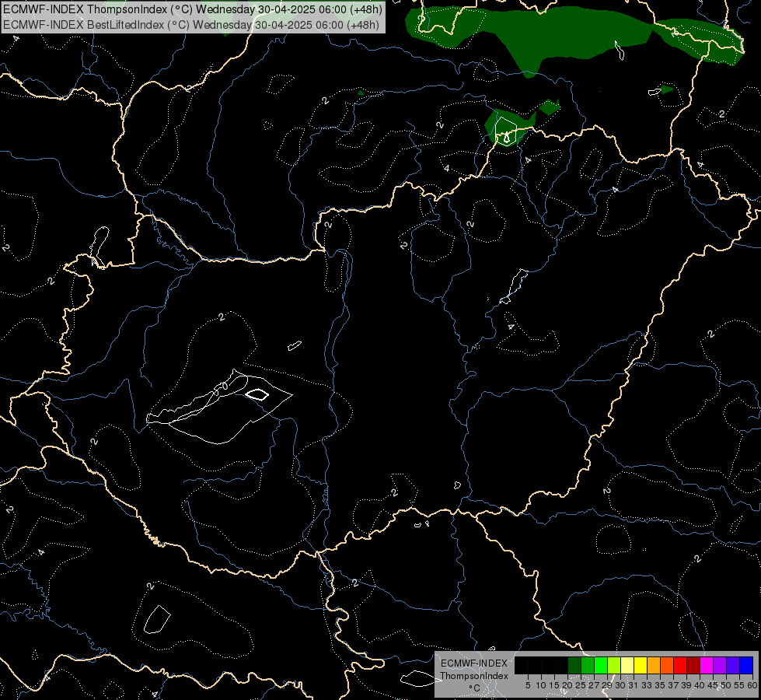Click the '40' value on the legend scale
Image resolution: width=761 pixels, height=700 pixels.
[700, 685]
